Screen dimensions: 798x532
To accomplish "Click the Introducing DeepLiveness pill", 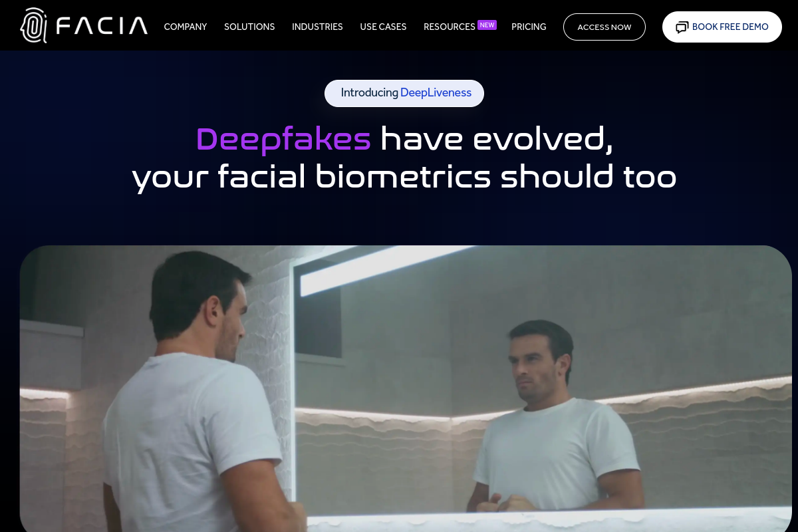I will coord(404,93).
